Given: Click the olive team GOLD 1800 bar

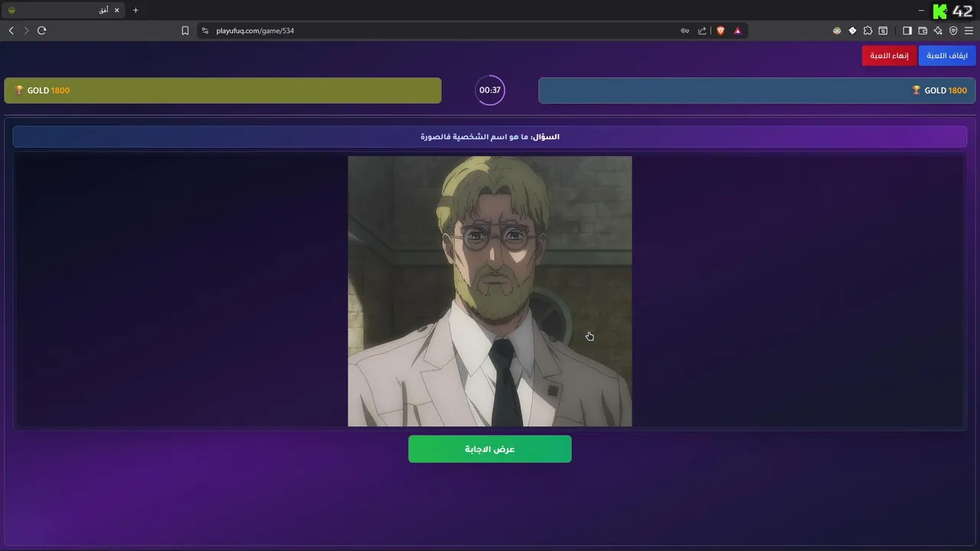Looking at the screenshot, I should point(223,90).
